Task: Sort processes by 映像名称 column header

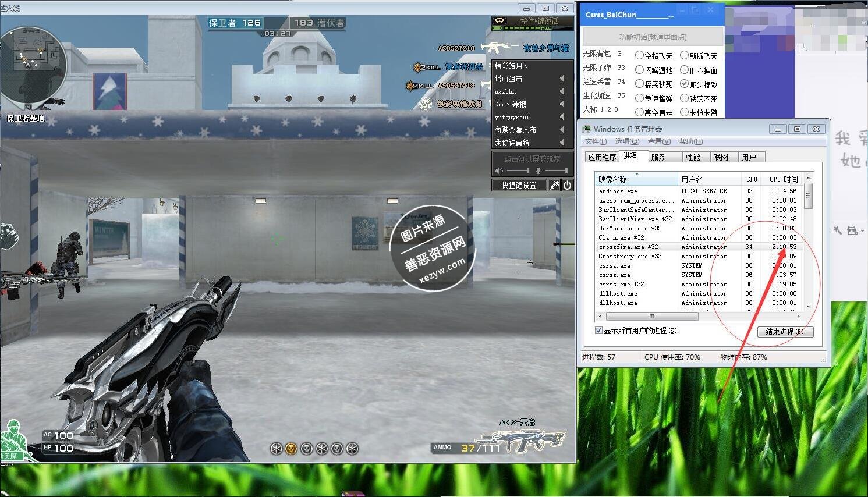Action: (636, 179)
